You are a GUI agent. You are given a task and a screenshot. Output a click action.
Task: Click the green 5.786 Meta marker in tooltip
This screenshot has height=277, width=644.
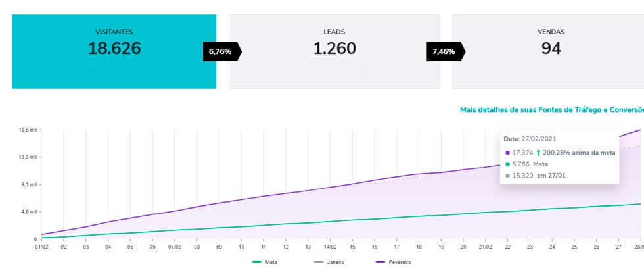(507, 164)
